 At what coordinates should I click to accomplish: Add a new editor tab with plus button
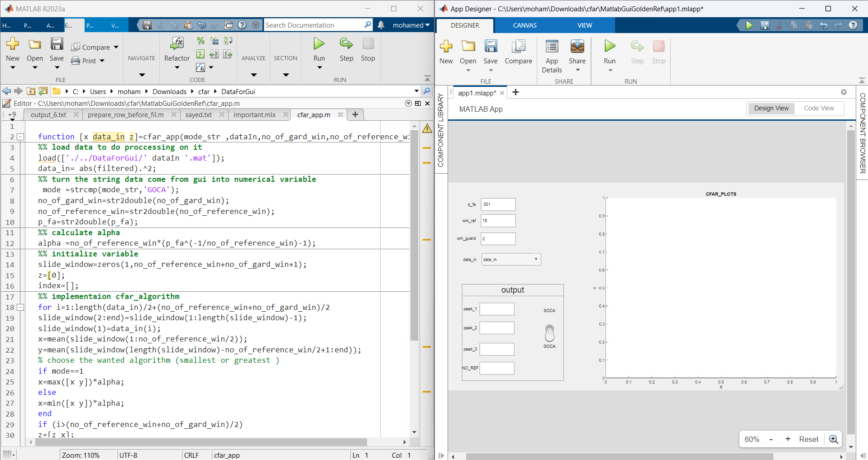[x=355, y=115]
